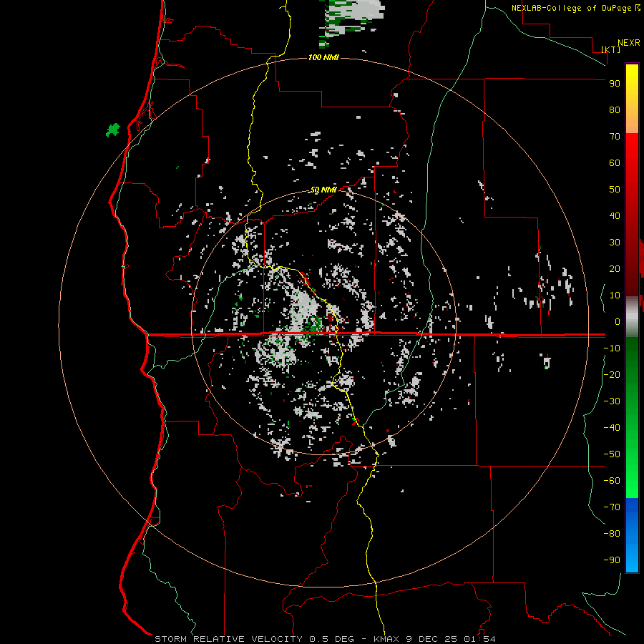
Task: Click the -30 value on velocity scale
Action: click(x=612, y=401)
